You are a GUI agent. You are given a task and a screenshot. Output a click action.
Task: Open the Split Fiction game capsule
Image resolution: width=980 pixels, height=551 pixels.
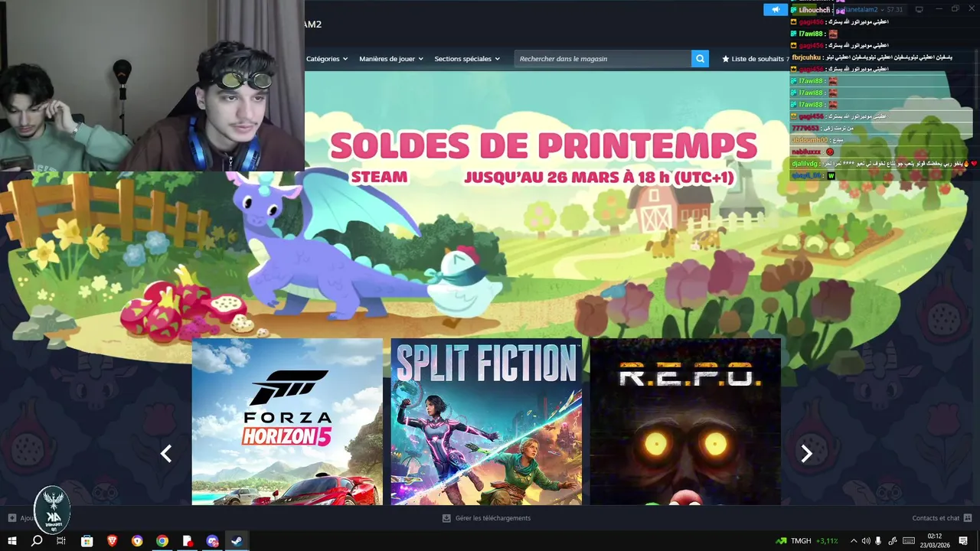coord(486,422)
